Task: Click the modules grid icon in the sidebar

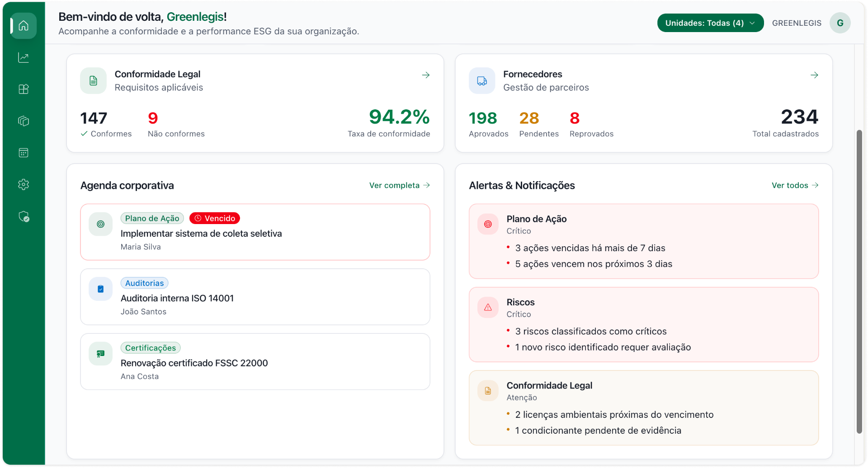Action: [x=23, y=89]
